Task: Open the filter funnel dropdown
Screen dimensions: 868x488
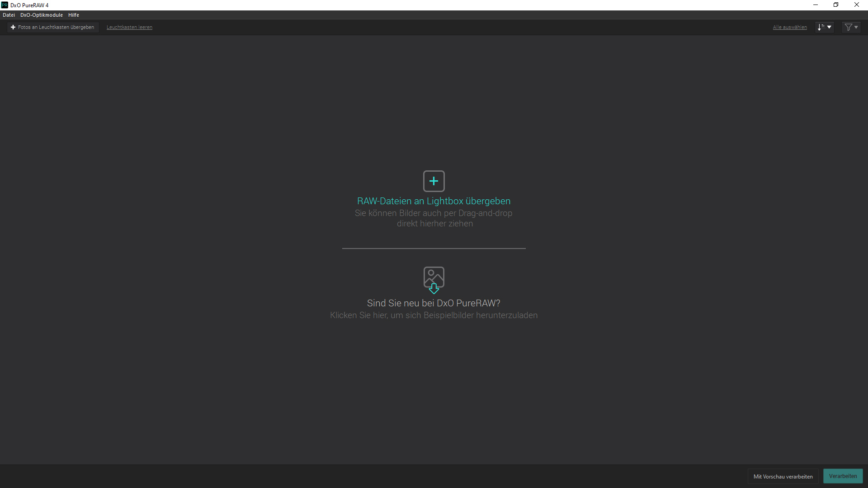Action: click(851, 27)
